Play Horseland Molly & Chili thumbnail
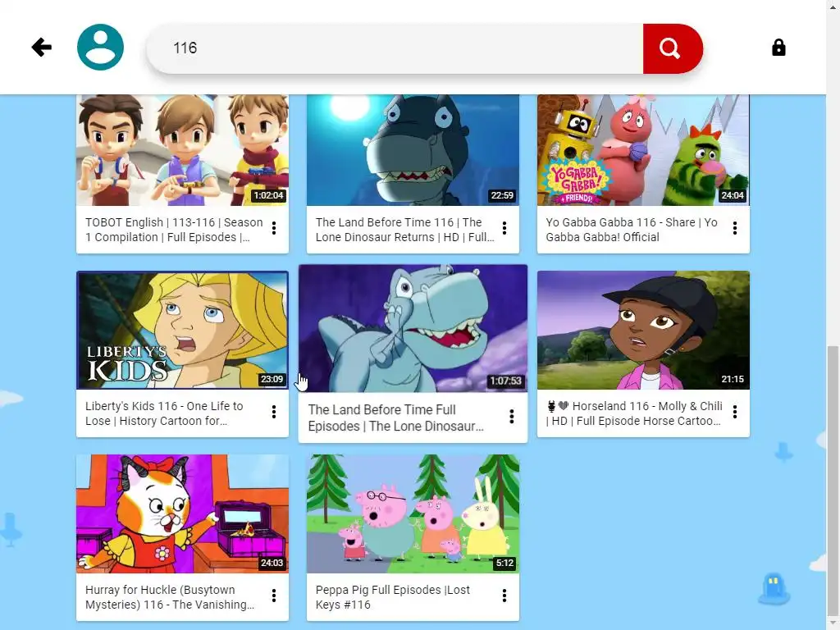The width and height of the screenshot is (840, 630). click(x=643, y=330)
